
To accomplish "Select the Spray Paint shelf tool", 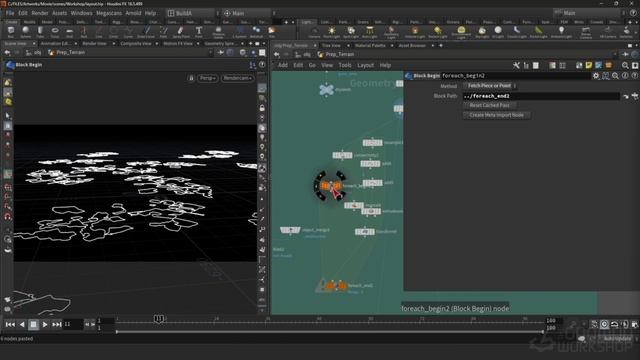I will (x=180, y=32).
